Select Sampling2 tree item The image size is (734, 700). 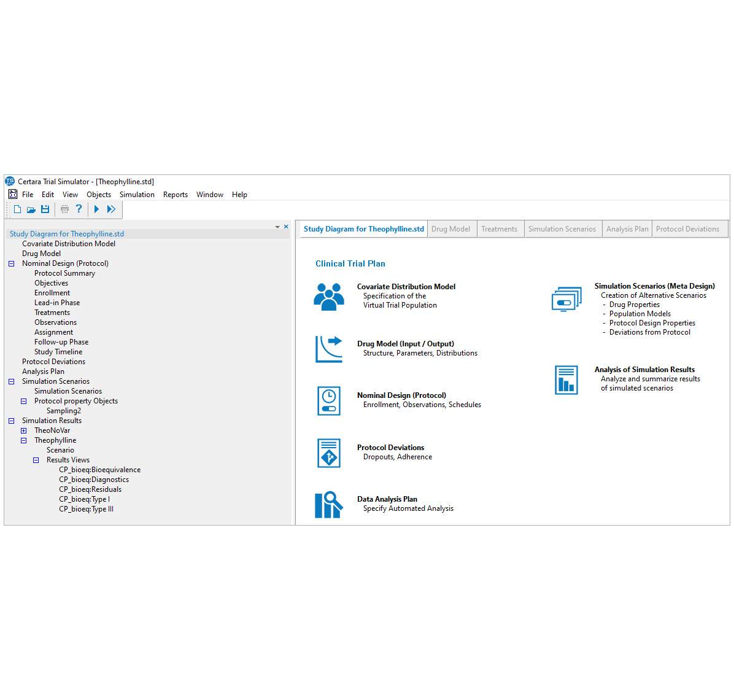coord(64,411)
